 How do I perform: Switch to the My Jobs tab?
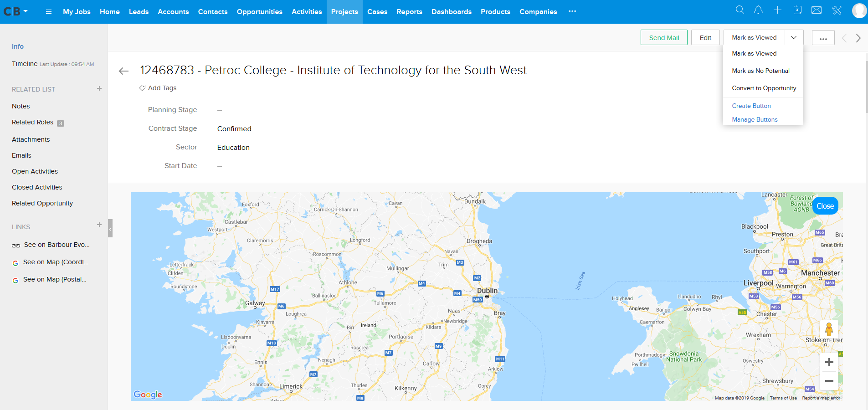click(x=77, y=12)
